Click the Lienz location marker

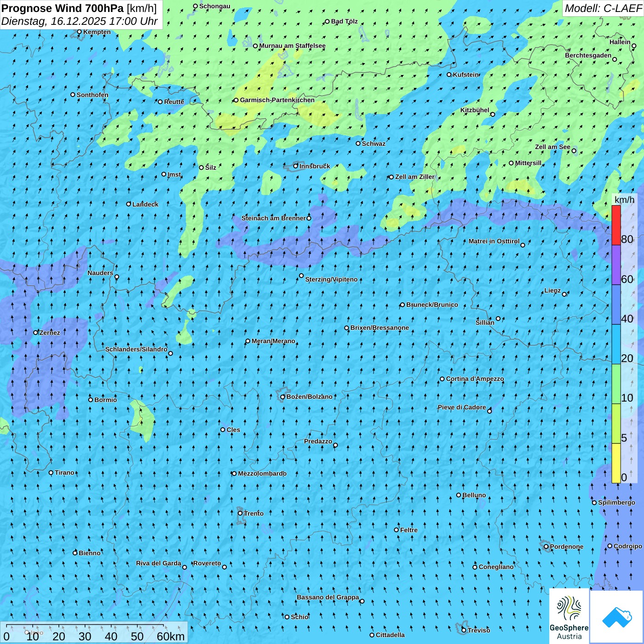[x=564, y=294]
